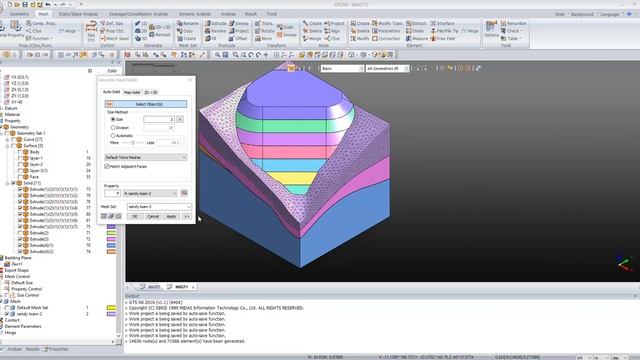The height and width of the screenshot is (360, 640).
Task: Click the Interface element tool
Action: tap(442, 23)
